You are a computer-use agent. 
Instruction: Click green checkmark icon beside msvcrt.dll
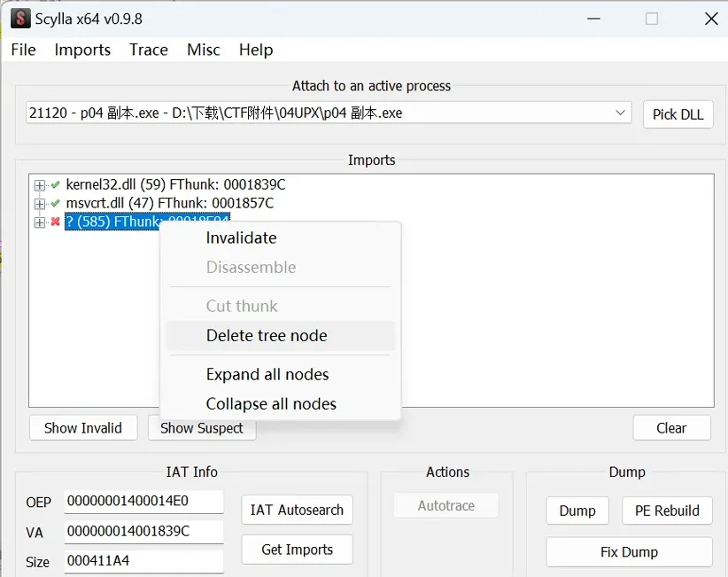coord(56,204)
